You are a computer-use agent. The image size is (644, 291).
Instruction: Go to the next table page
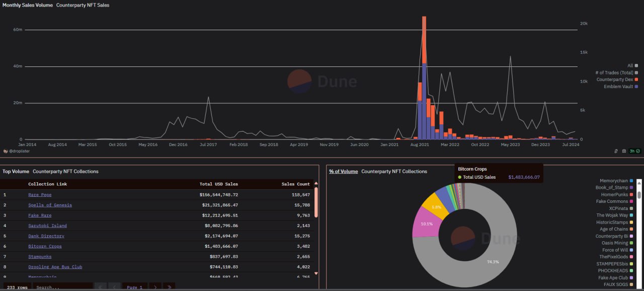pos(155,287)
